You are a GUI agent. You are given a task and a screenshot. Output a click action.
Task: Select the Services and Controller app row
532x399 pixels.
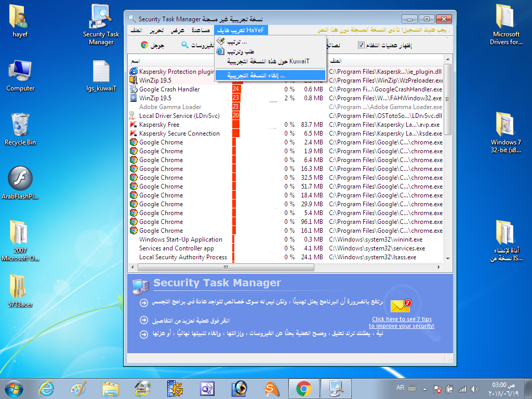286,248
